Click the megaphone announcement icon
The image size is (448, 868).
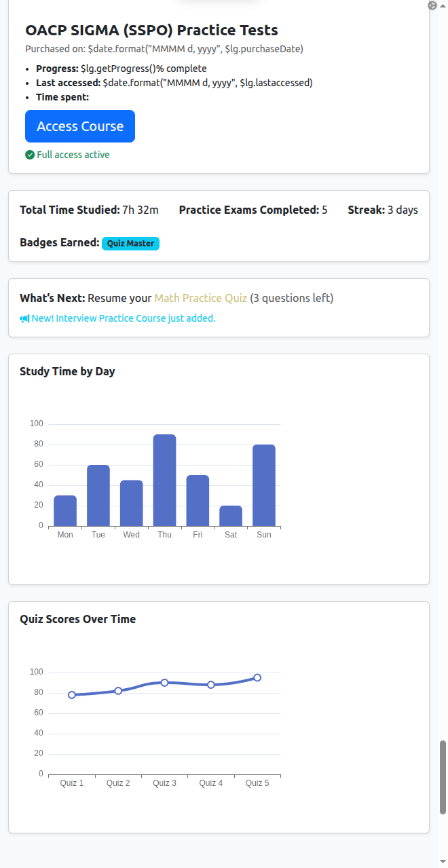click(x=24, y=318)
